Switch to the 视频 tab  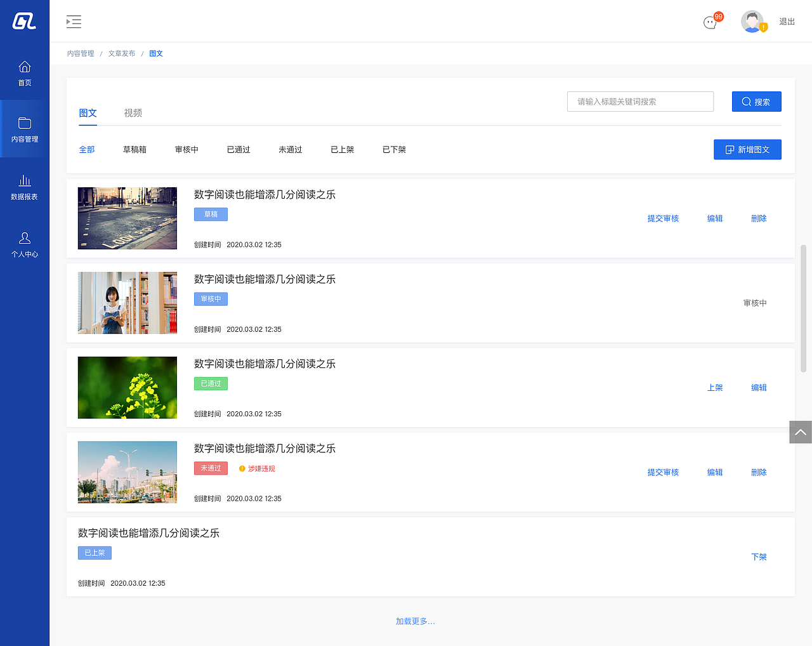(133, 113)
